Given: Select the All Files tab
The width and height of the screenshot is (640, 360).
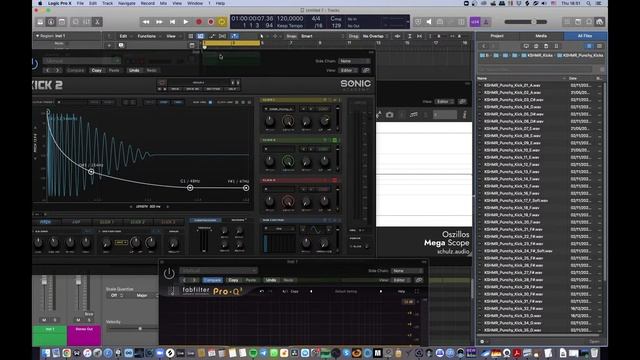Looking at the screenshot, I should 585,36.
